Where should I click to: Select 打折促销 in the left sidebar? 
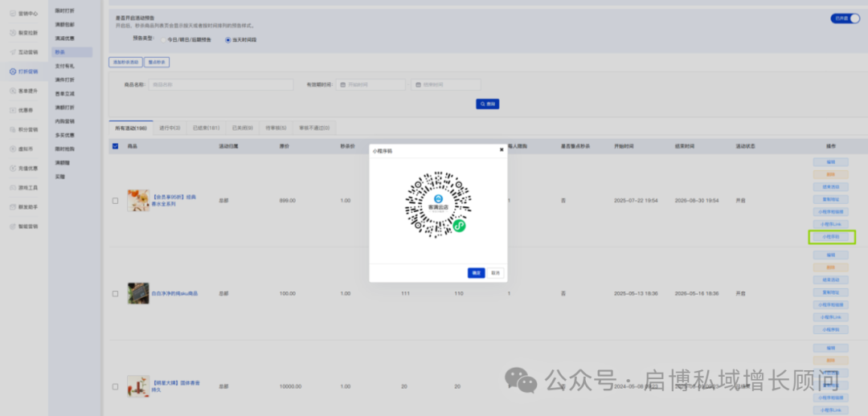[x=29, y=71]
